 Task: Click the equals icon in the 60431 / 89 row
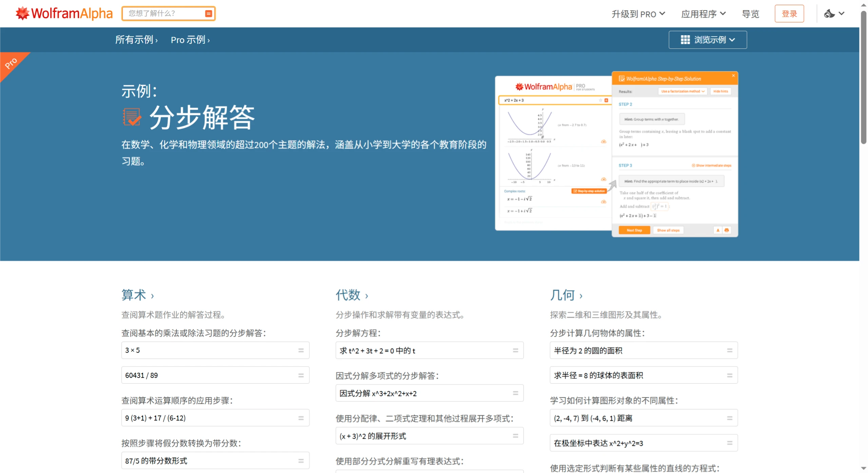pyautogui.click(x=301, y=375)
